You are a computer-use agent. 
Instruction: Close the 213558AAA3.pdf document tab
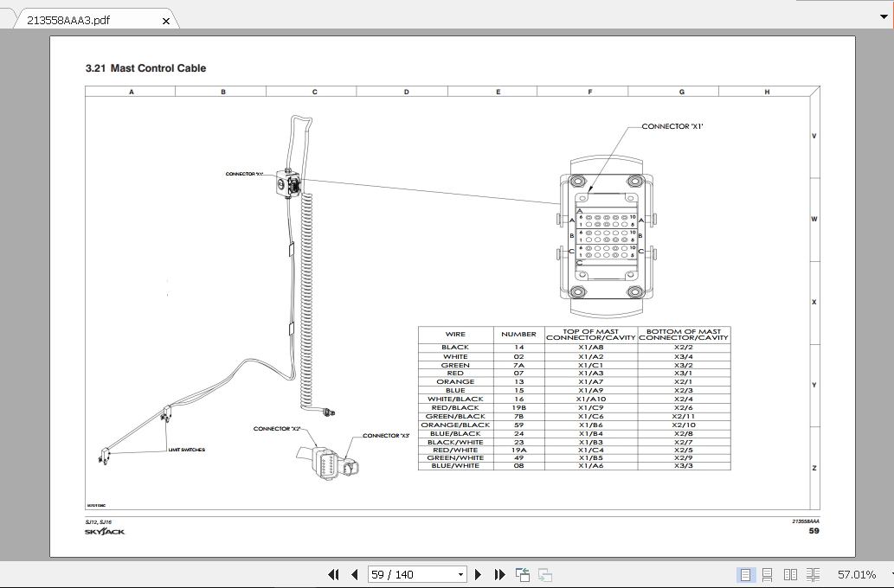coord(164,20)
